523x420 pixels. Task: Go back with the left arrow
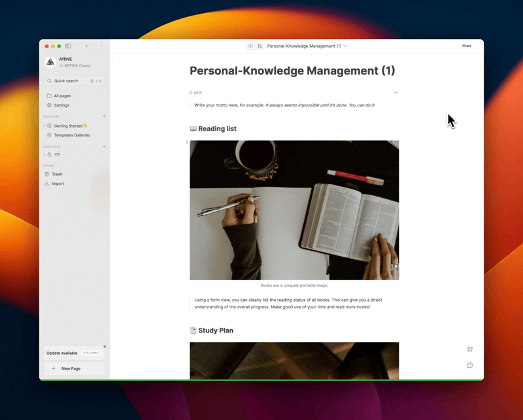[x=86, y=46]
